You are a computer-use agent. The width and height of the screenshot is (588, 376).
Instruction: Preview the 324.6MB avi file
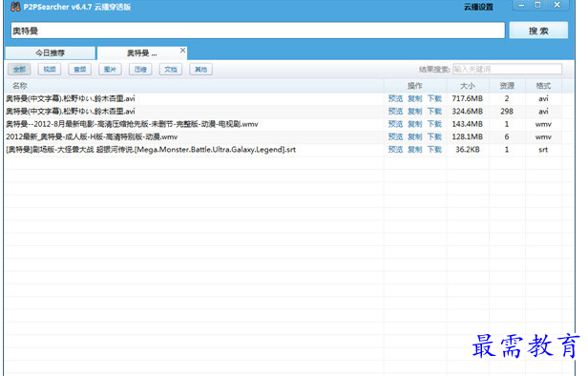tap(395, 112)
